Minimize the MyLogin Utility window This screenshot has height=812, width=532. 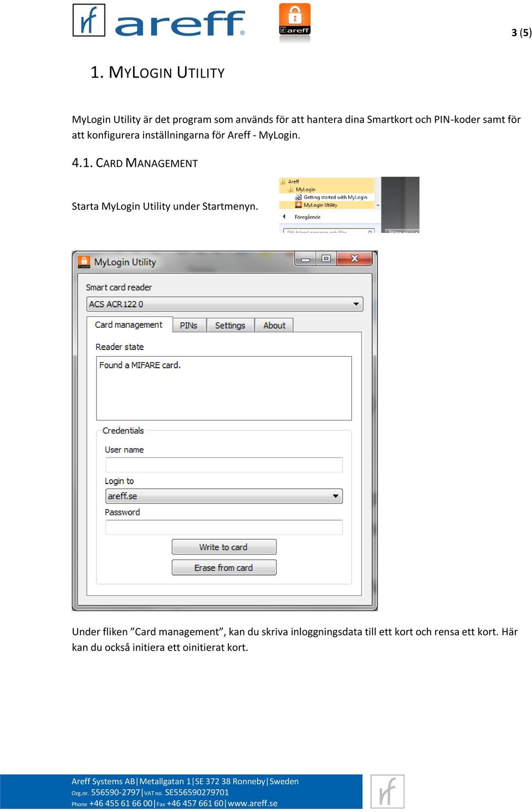click(305, 259)
